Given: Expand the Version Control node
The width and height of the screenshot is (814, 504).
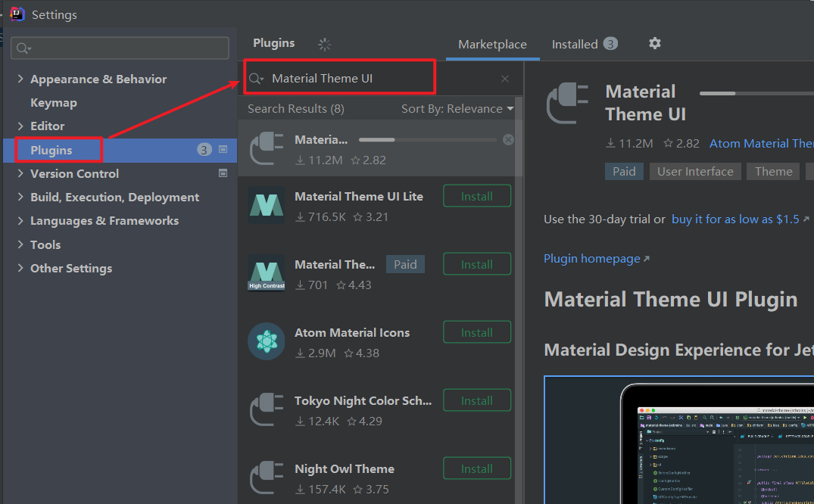Looking at the screenshot, I should pos(20,173).
